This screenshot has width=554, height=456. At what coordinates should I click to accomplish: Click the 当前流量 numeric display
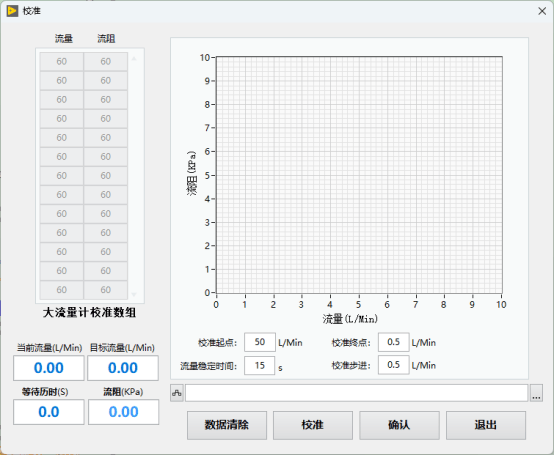coord(49,368)
